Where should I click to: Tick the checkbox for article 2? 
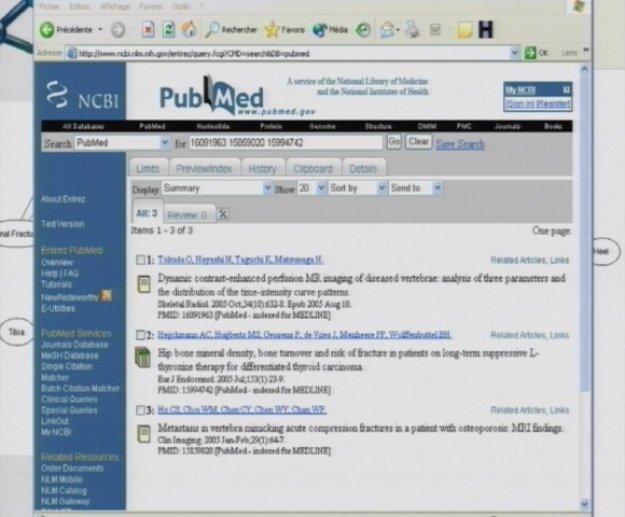click(140, 335)
